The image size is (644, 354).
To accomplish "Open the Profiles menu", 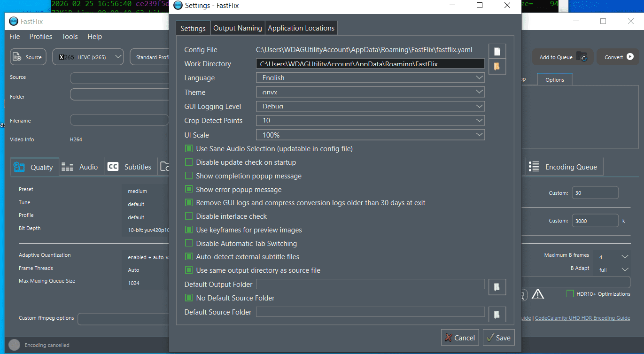I will pyautogui.click(x=41, y=37).
